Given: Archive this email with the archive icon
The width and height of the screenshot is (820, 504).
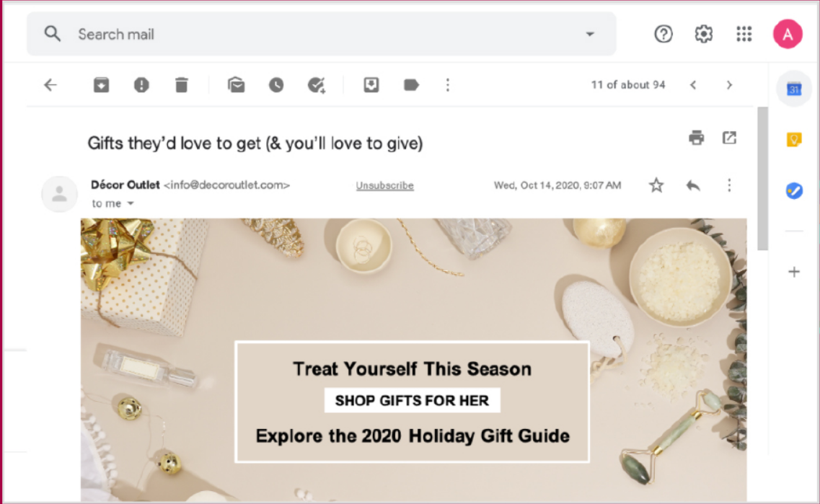Looking at the screenshot, I should [101, 84].
